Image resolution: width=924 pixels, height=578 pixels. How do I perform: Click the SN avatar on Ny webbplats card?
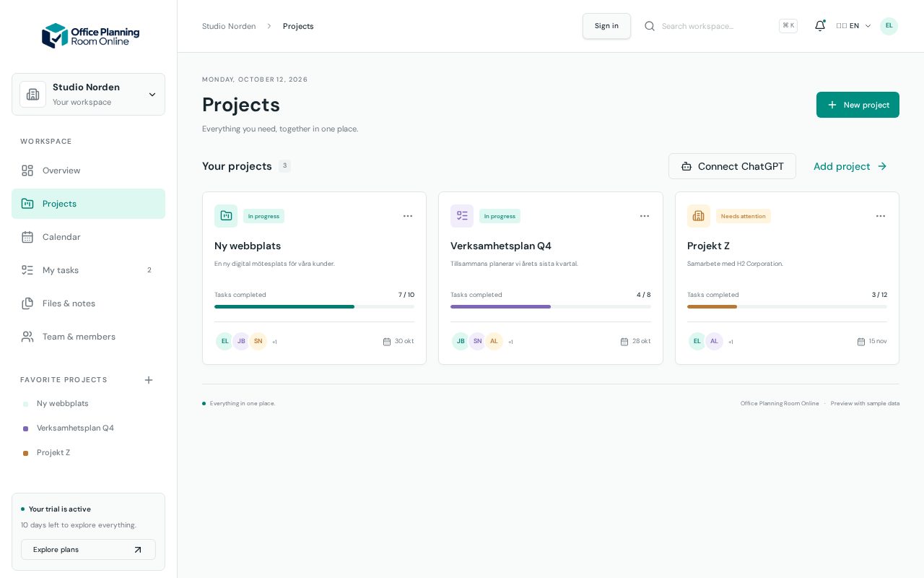pos(258,341)
